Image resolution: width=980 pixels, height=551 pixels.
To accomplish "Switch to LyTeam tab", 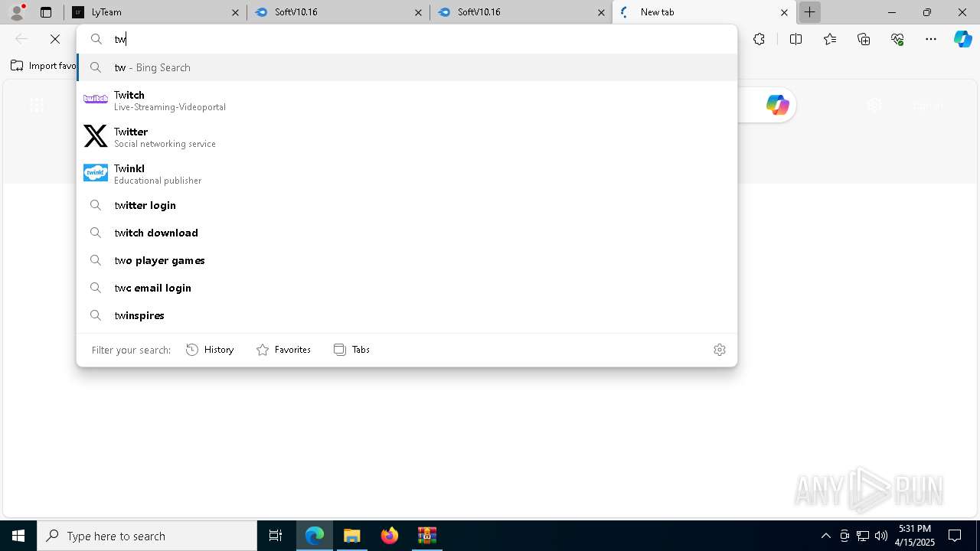I will [155, 12].
